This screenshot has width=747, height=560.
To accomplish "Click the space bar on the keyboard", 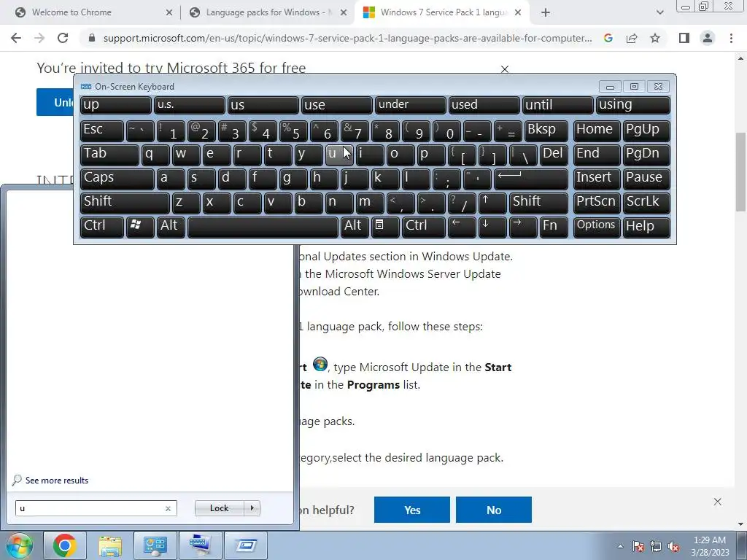I will (263, 227).
